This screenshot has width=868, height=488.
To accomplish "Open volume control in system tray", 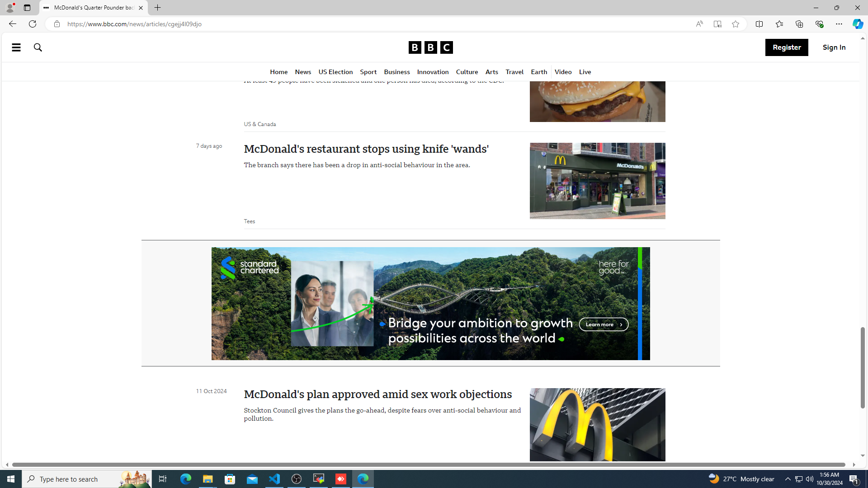I will coord(809,479).
